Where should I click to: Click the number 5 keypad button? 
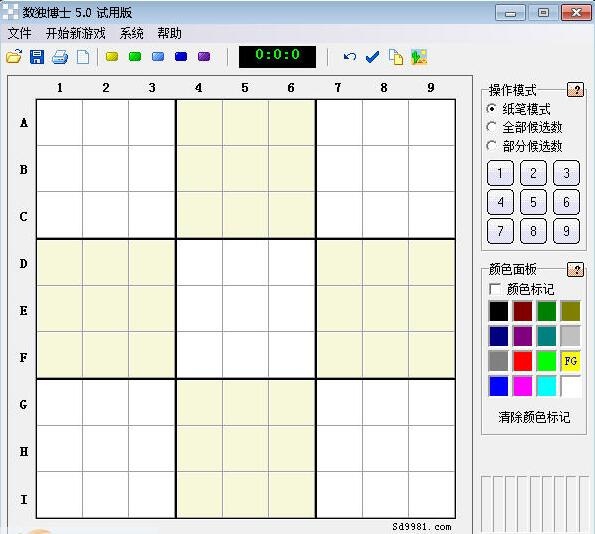click(x=533, y=202)
